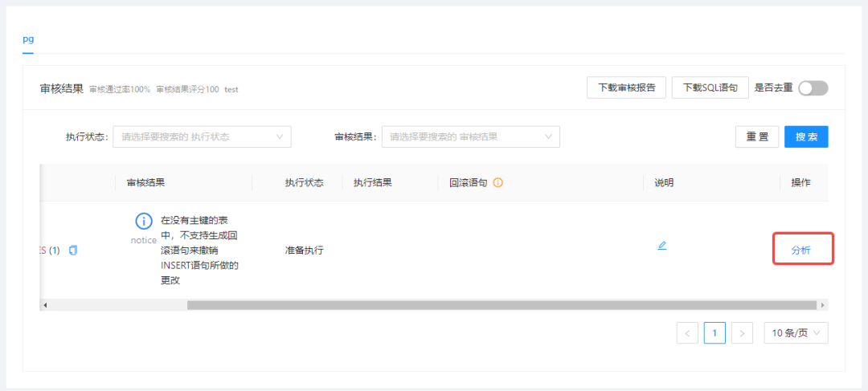Click the 执行结果 column header
Image resolution: width=868 pixels, height=391 pixels.
click(373, 182)
